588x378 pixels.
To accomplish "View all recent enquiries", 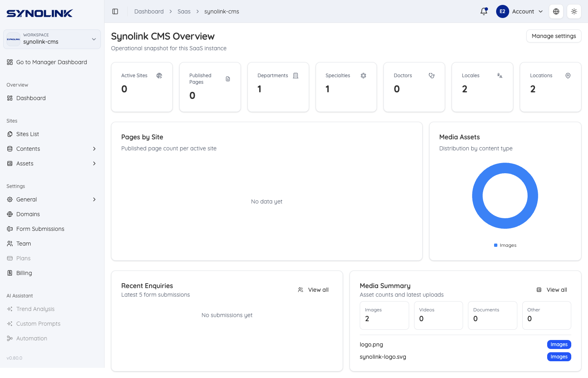I will [313, 290].
